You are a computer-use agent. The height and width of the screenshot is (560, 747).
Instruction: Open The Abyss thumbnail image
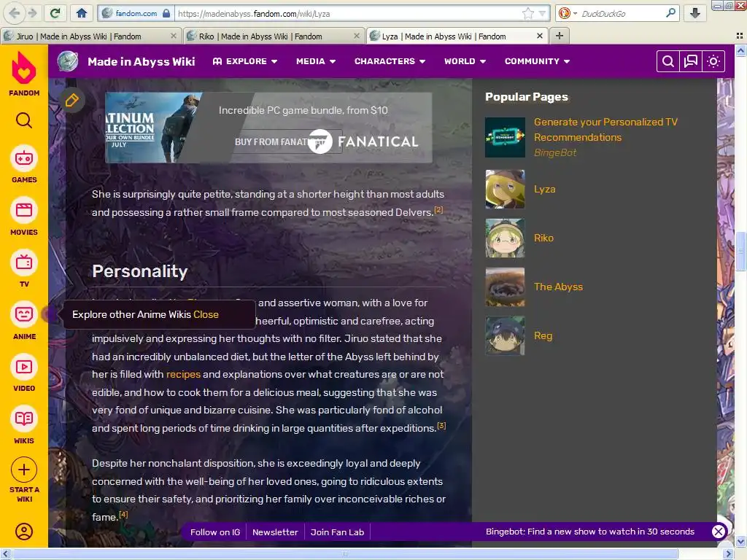(505, 287)
